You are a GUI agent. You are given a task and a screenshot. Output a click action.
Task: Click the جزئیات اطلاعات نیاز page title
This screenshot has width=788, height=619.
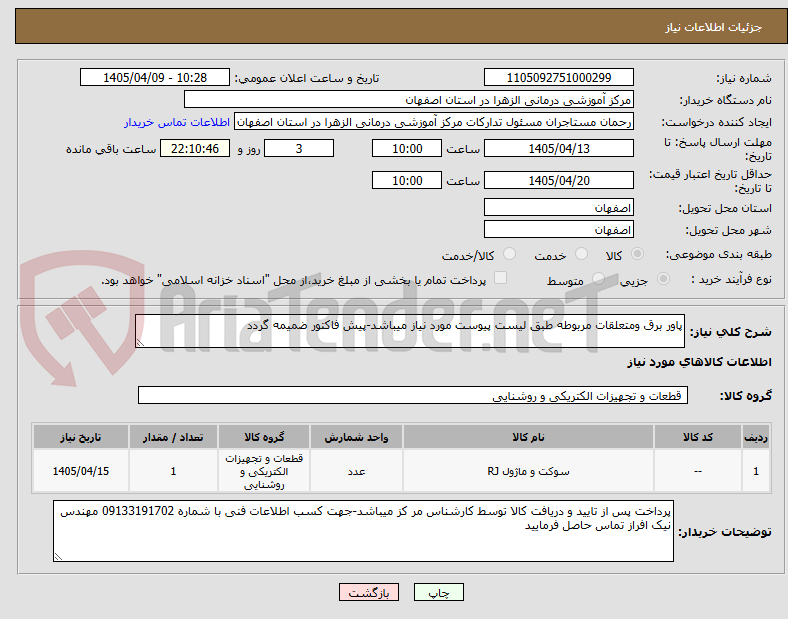coord(714,27)
